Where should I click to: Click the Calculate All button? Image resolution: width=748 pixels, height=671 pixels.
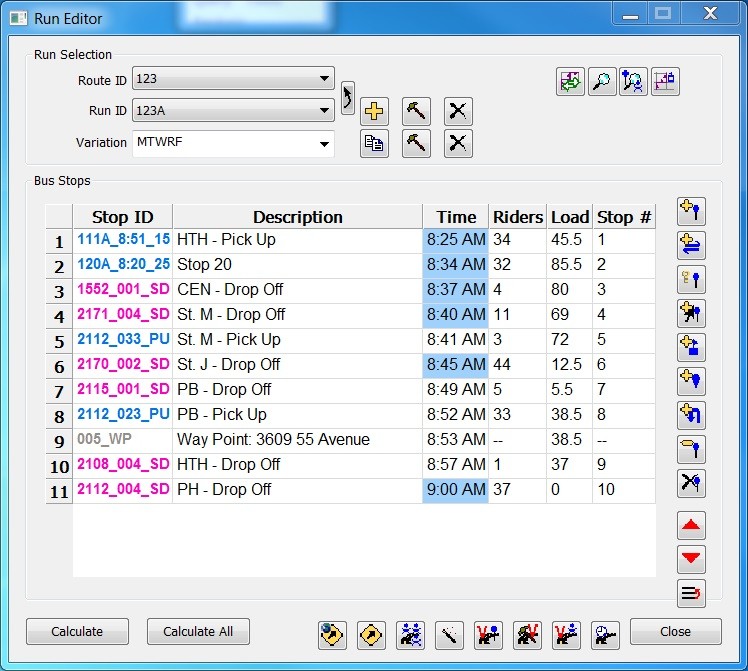click(198, 631)
